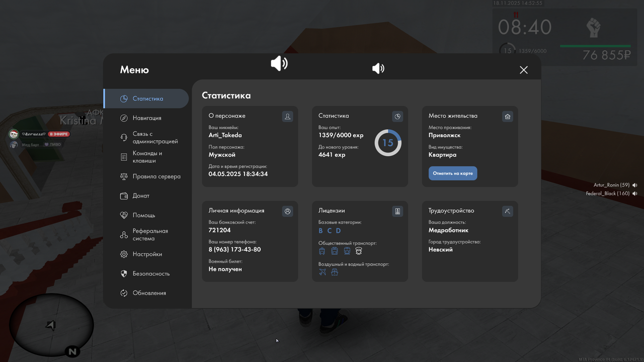
Task: Click the list icon beside Команды и клавиши
Action: [124, 157]
